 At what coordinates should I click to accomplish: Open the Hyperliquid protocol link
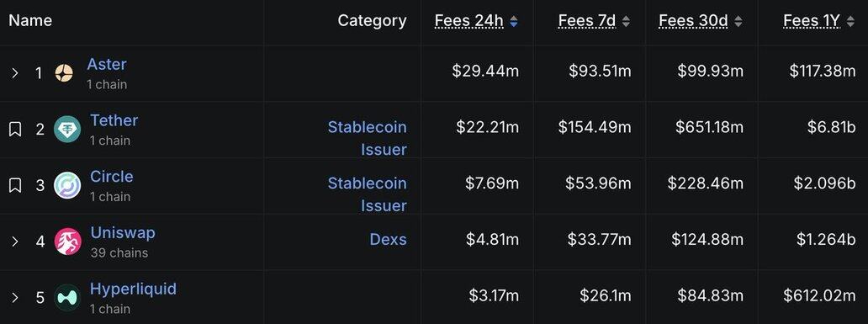point(134,289)
